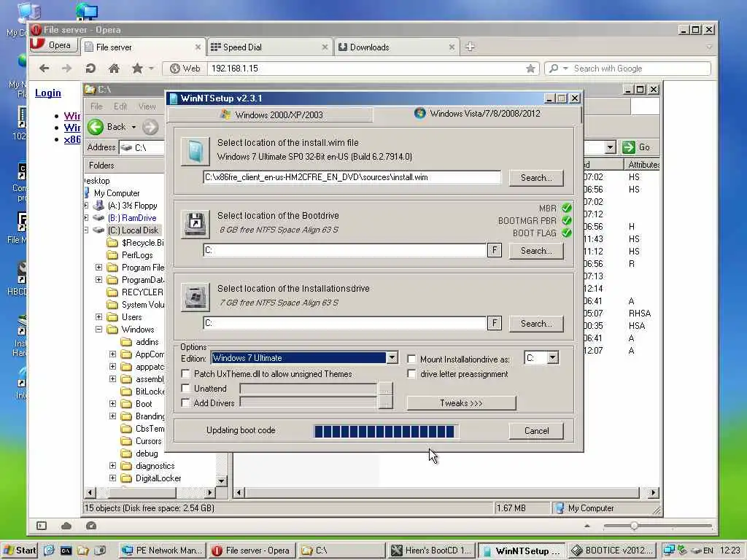This screenshot has height=560, width=747.
Task: Open Opera search engine dropdown
Action: 565,69
